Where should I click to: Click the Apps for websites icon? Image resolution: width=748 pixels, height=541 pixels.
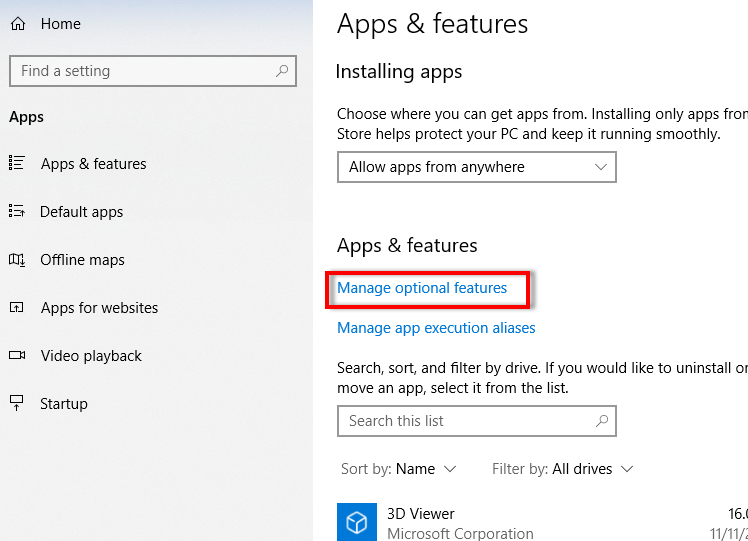[17, 308]
